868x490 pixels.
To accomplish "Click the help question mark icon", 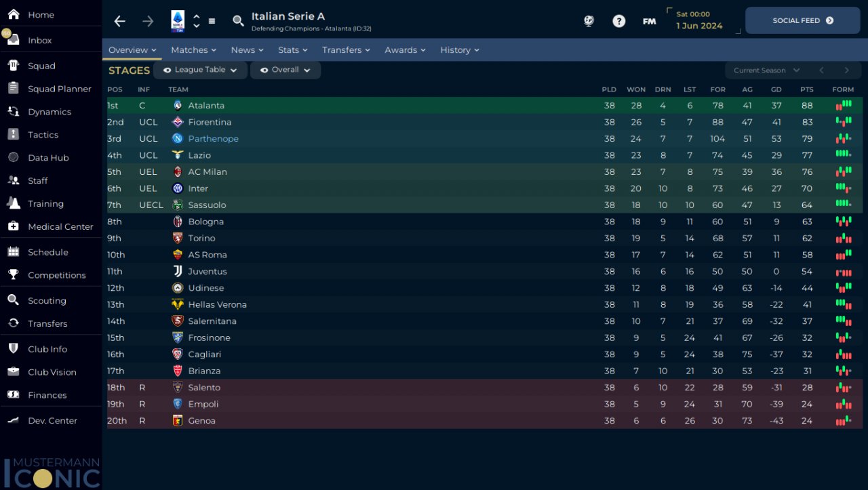I will click(x=618, y=21).
